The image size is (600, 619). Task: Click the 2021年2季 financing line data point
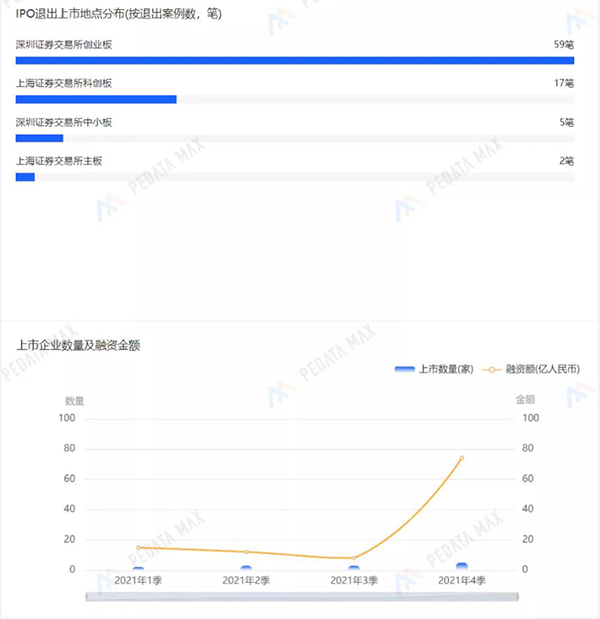click(x=246, y=552)
